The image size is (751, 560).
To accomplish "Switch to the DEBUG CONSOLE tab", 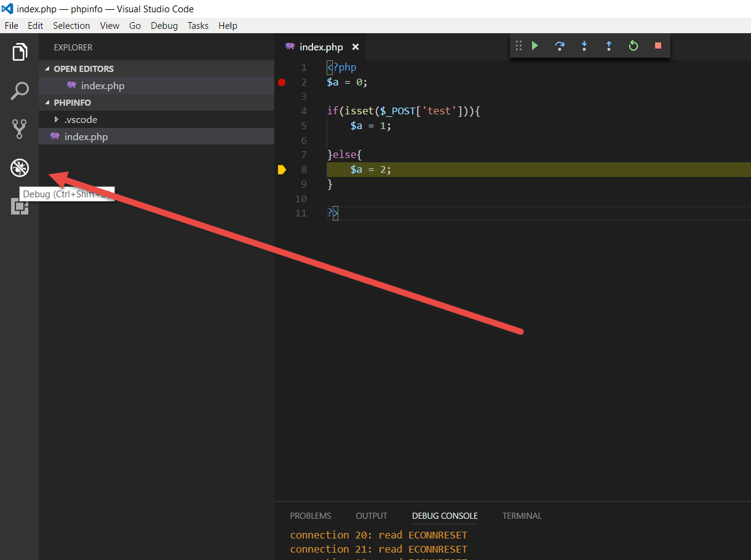I will (445, 516).
